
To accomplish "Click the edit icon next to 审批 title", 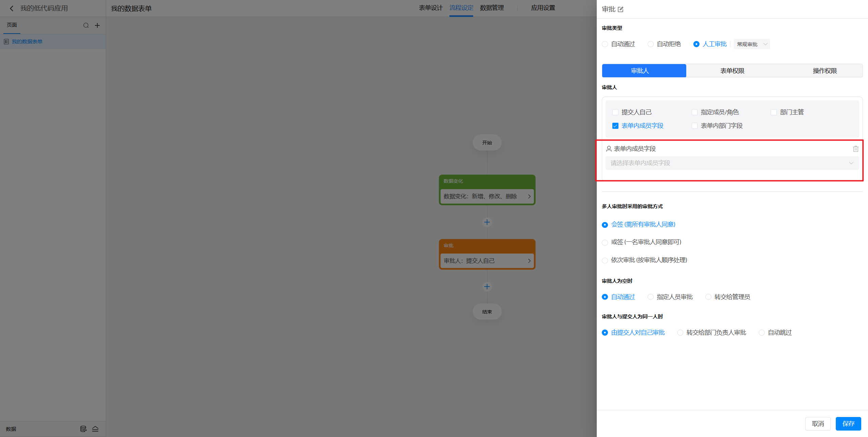I will coord(620,9).
